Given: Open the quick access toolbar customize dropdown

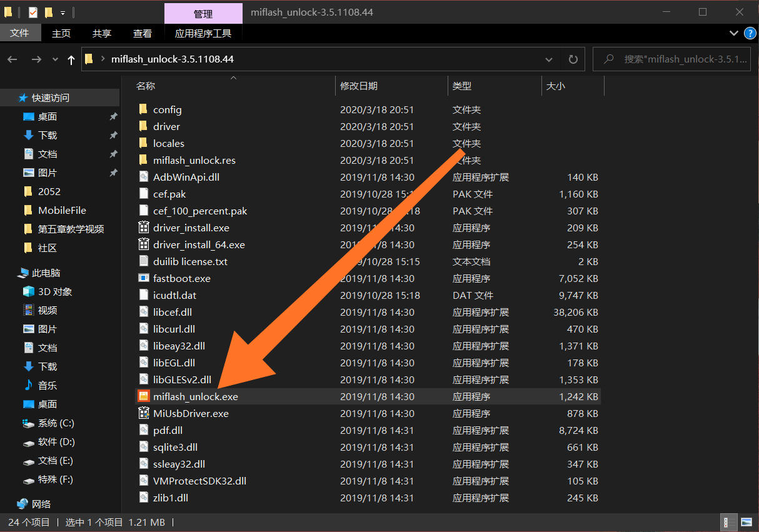Looking at the screenshot, I should click(63, 13).
